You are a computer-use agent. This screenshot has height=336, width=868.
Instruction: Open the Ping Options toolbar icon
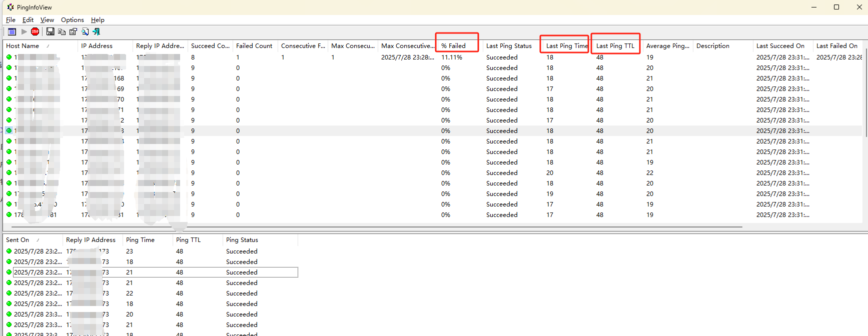pos(12,32)
